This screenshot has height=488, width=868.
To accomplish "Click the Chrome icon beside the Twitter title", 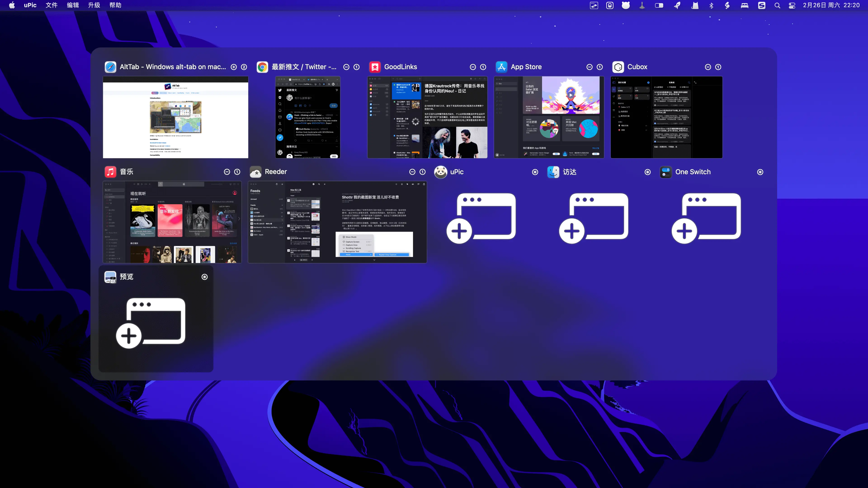I will point(262,67).
